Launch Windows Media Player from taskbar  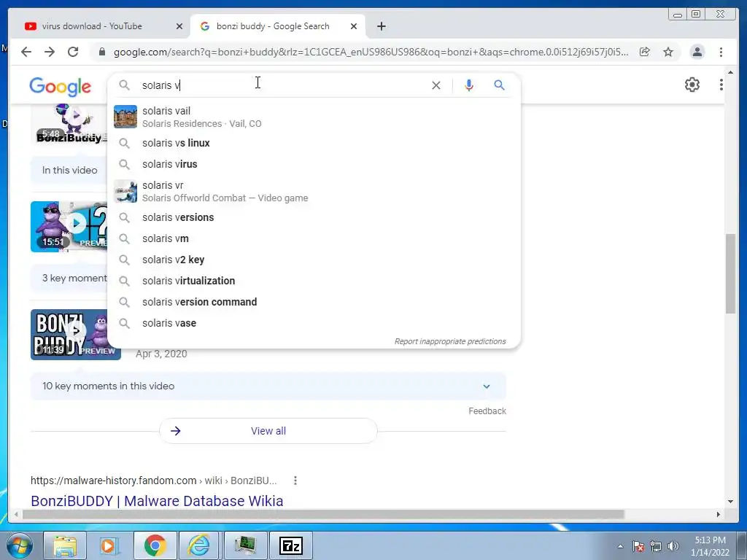pyautogui.click(x=109, y=545)
